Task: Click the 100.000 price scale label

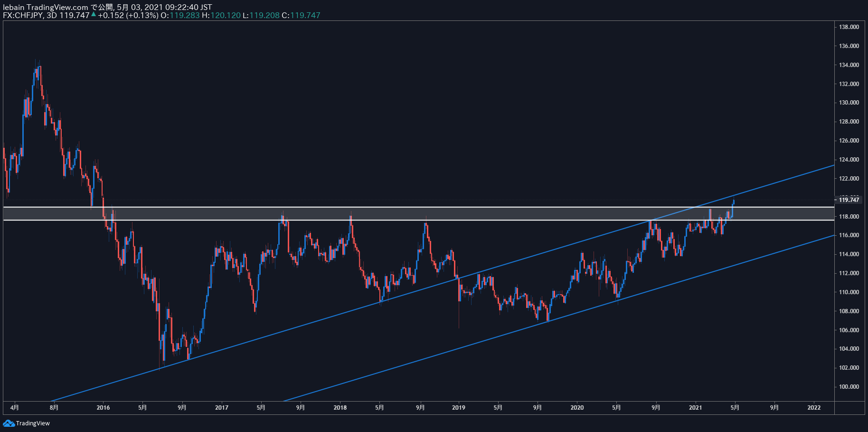Action: [x=849, y=387]
